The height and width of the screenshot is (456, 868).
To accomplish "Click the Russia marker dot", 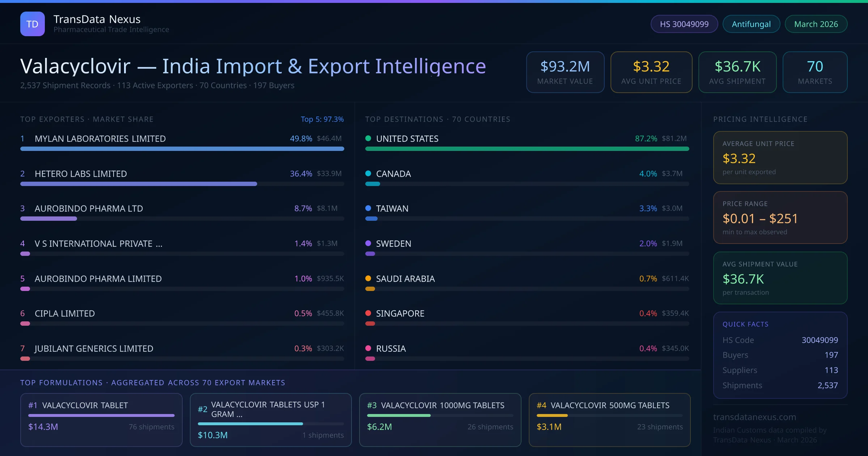I will pos(368,349).
